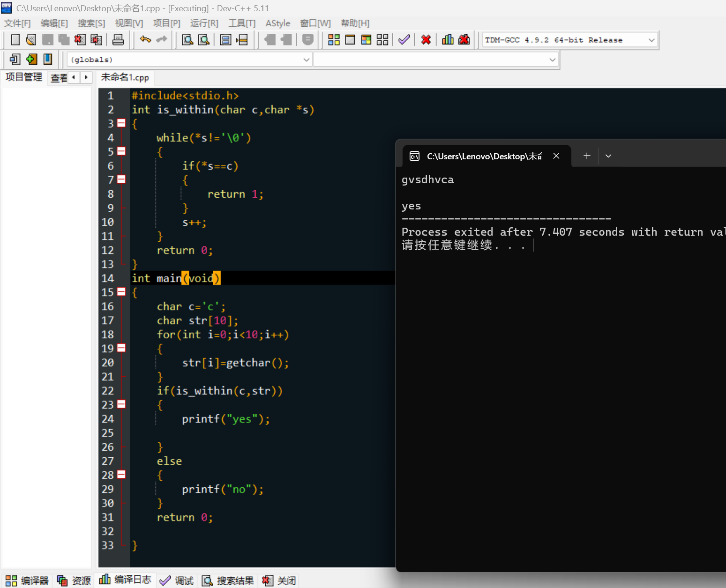This screenshot has height=588, width=726.
Task: Click the New file toolbar icon
Action: [x=15, y=40]
